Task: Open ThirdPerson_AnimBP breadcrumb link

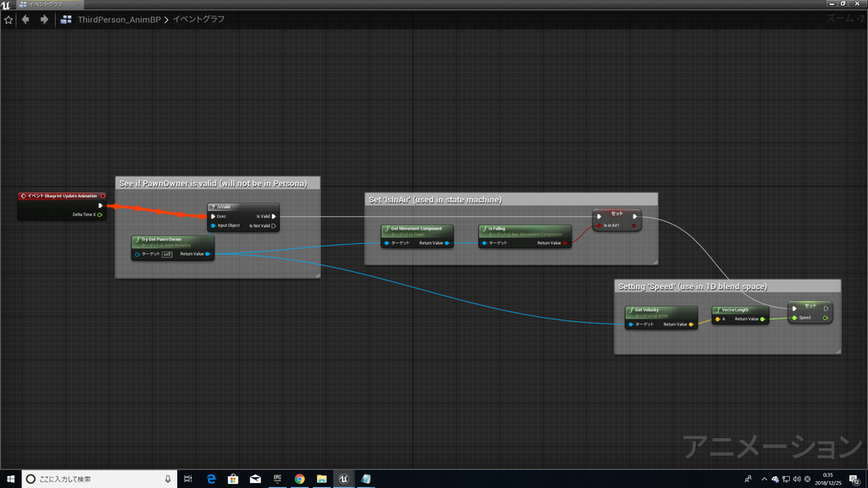Action: pyautogui.click(x=119, y=19)
